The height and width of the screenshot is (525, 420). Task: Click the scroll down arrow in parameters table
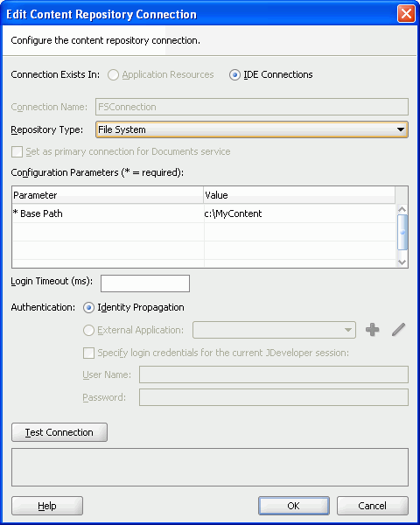(402, 262)
